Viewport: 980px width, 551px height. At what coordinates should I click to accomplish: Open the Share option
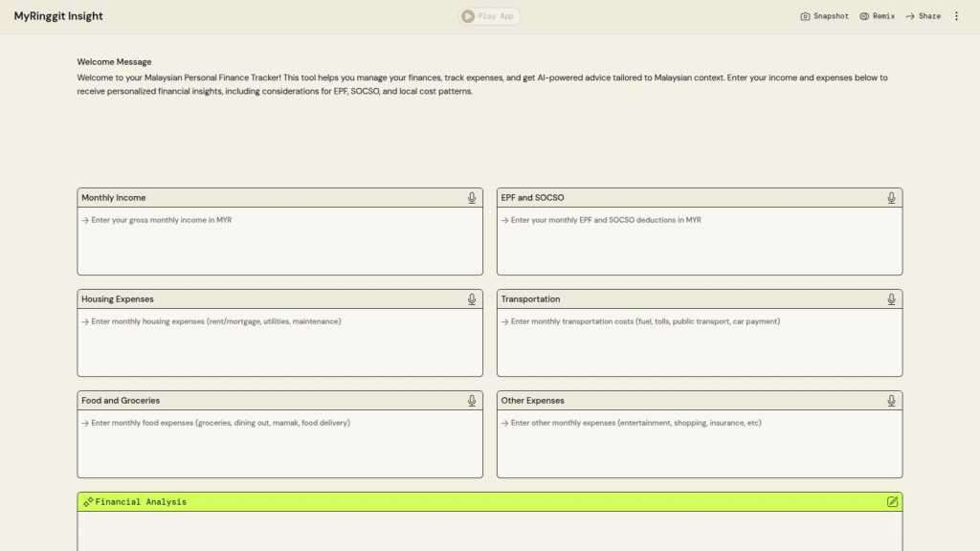click(923, 16)
